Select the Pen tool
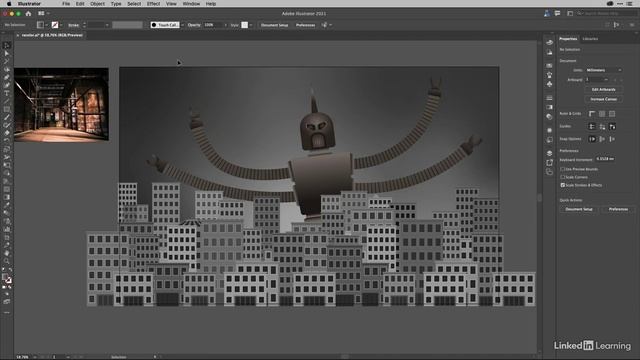640x360 pixels. pyautogui.click(x=7, y=77)
